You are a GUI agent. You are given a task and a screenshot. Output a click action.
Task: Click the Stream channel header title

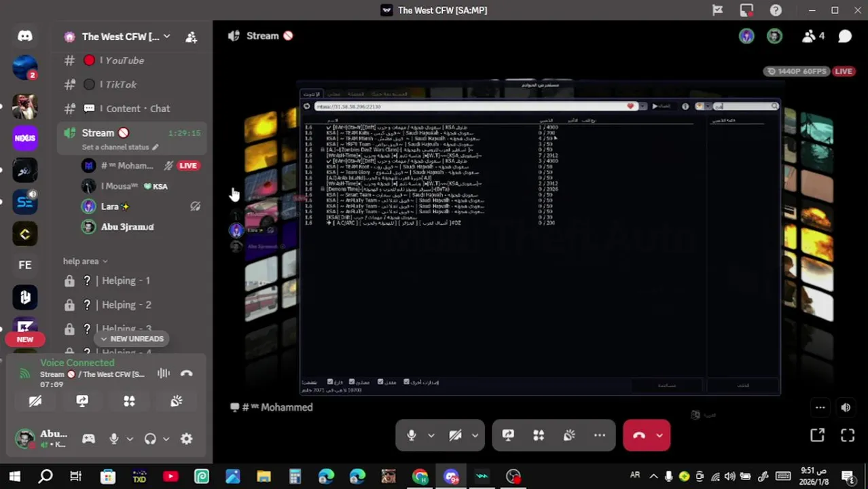[x=262, y=36]
